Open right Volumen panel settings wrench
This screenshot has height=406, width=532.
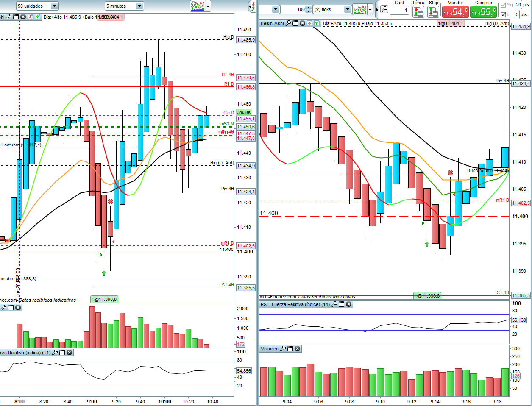pos(283,349)
